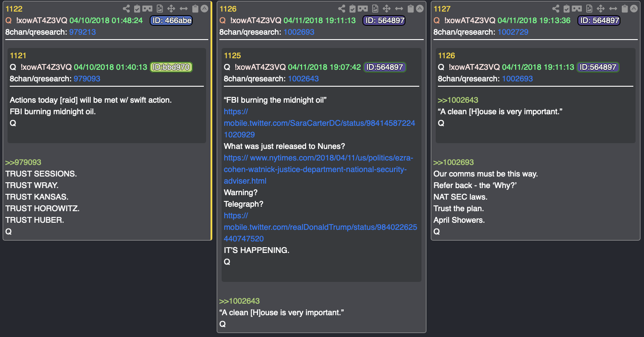Image resolution: width=644 pixels, height=337 pixels.
Task: Click image file icon on post 1127
Action: point(589,8)
